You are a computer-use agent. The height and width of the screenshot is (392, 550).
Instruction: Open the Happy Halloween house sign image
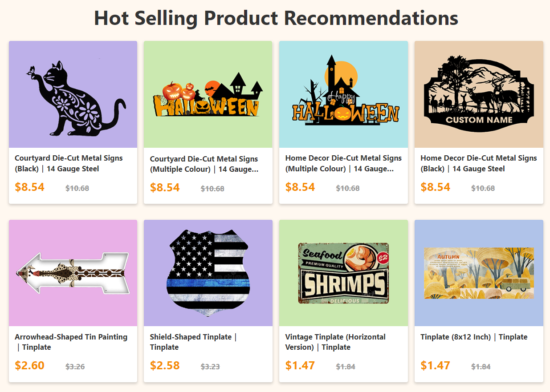[x=343, y=94]
